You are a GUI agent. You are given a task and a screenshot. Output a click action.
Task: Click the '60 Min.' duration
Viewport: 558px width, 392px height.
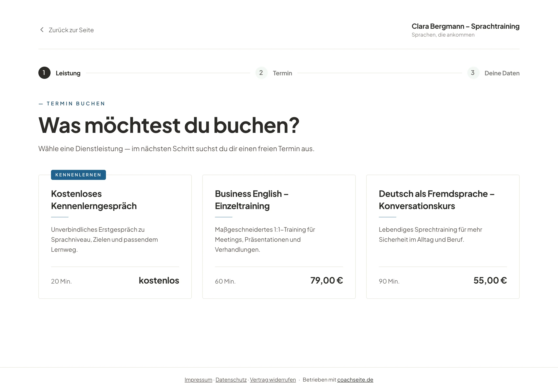pyautogui.click(x=225, y=281)
